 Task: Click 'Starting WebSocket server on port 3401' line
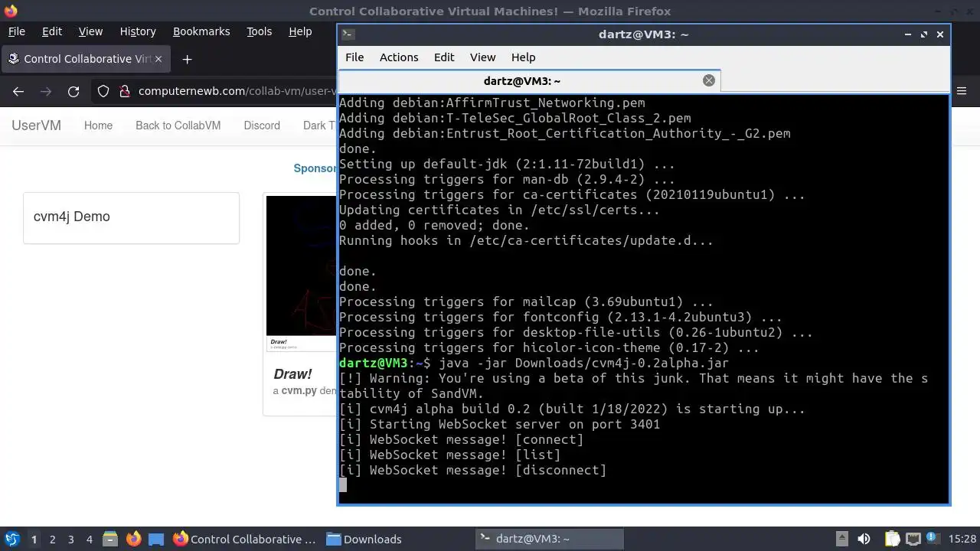pos(499,424)
